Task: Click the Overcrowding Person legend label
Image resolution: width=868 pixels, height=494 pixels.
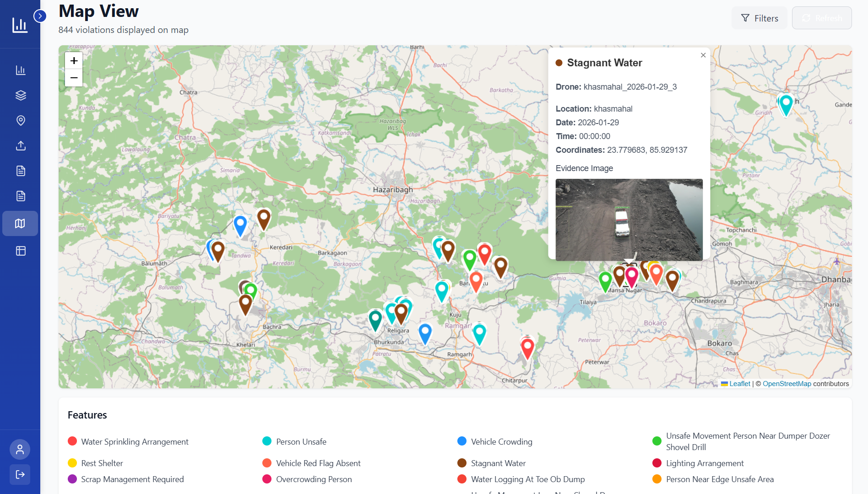Action: (x=314, y=479)
